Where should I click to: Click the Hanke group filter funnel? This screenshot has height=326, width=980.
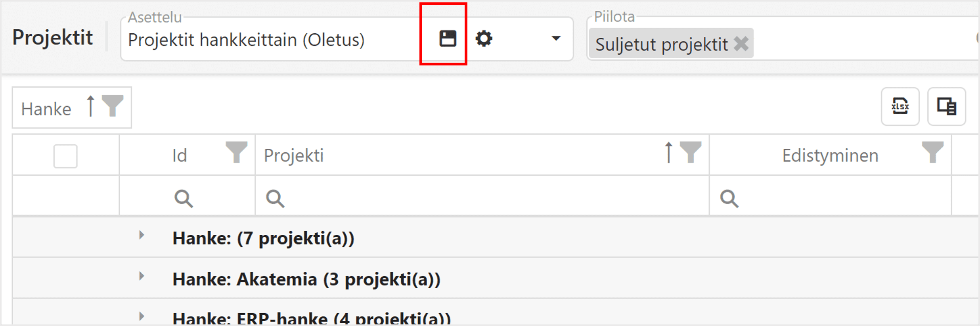(113, 106)
